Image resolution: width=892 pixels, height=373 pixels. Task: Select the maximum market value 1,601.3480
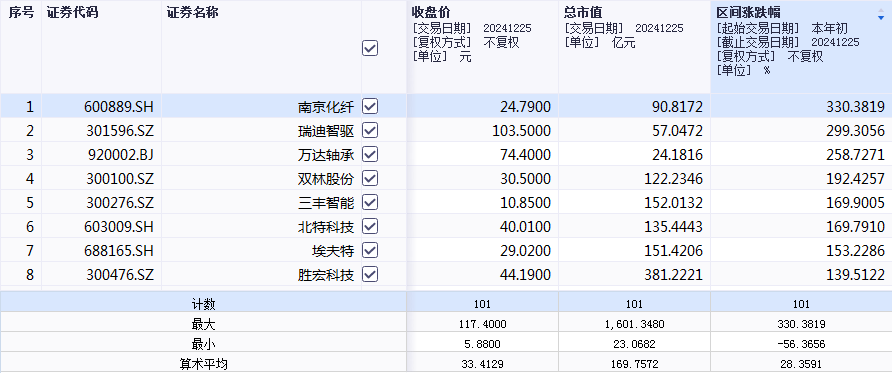tap(634, 325)
